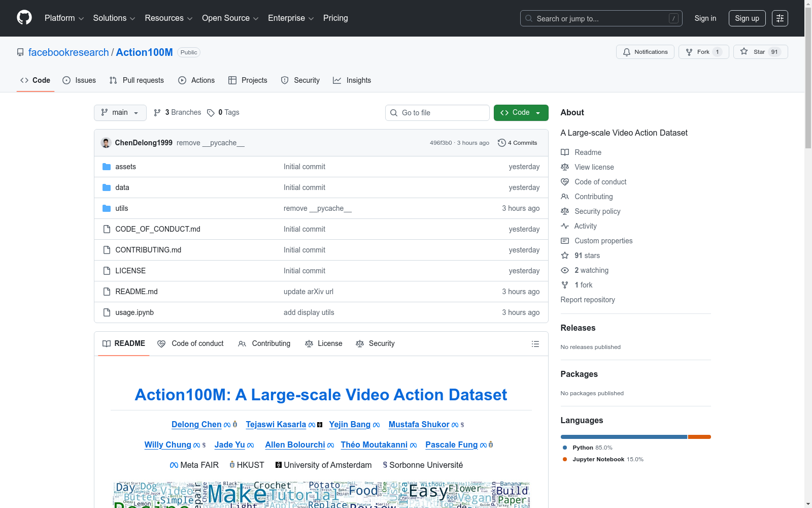Viewport: 812px width, 508px height.
Task: Click the data folder icon
Action: [x=107, y=187]
